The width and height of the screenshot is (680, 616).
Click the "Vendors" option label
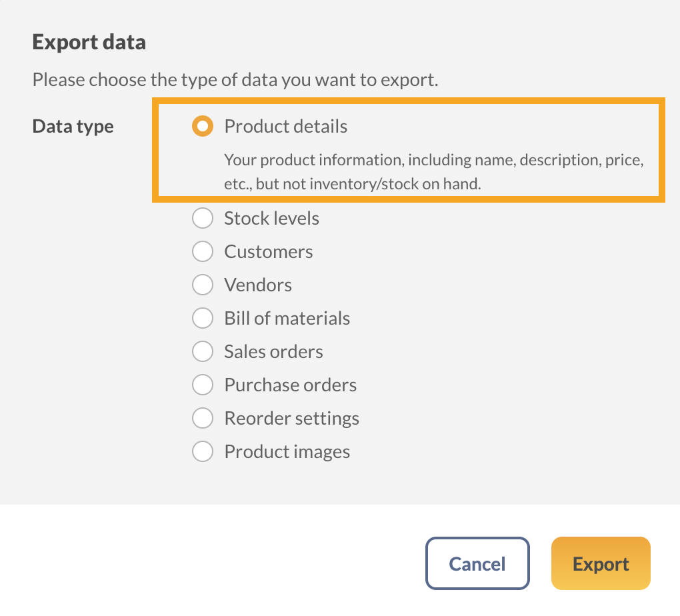pyautogui.click(x=258, y=285)
